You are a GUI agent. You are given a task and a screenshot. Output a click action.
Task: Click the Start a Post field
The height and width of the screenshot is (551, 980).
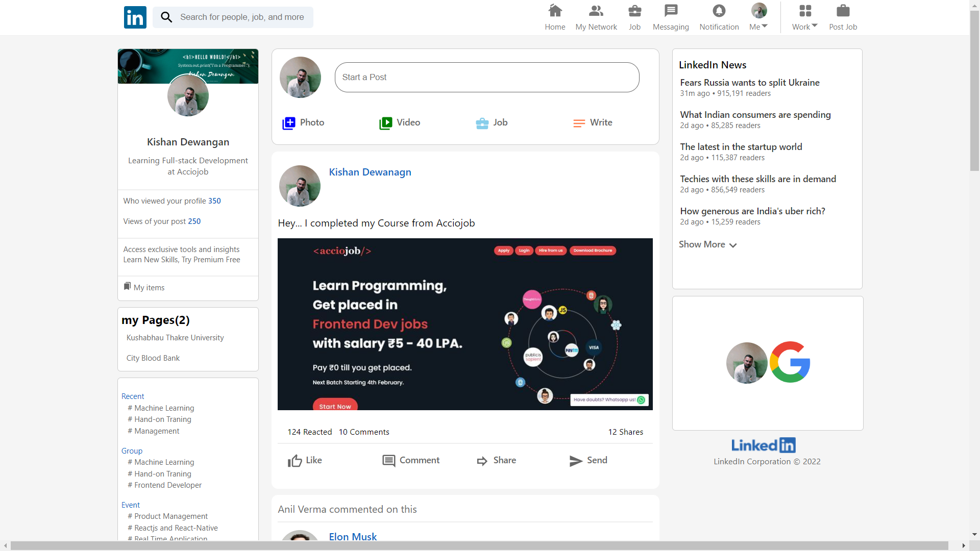coord(486,78)
